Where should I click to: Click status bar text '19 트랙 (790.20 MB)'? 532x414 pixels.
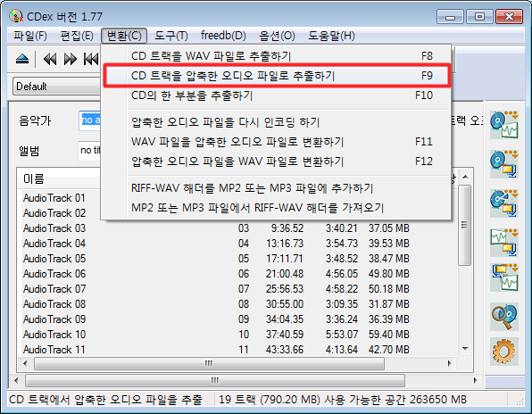pos(270,400)
